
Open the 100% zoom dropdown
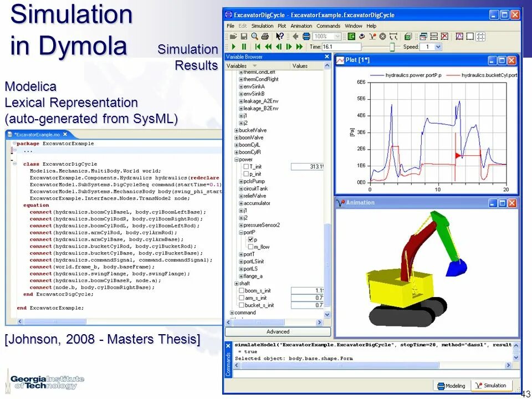[x=337, y=37]
